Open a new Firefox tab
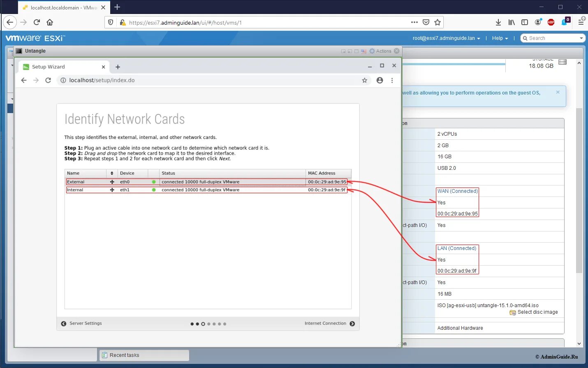Image resolution: width=588 pixels, height=368 pixels. click(x=117, y=7)
